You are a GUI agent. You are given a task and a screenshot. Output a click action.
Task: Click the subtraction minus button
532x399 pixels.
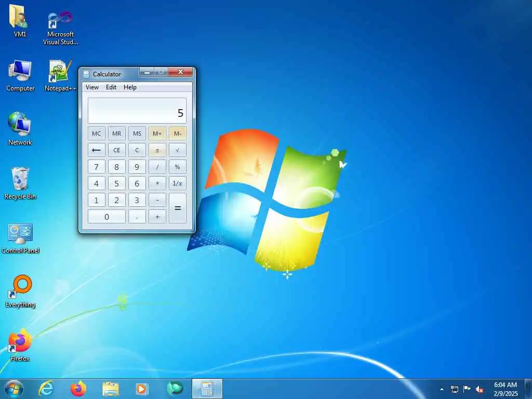tap(157, 200)
